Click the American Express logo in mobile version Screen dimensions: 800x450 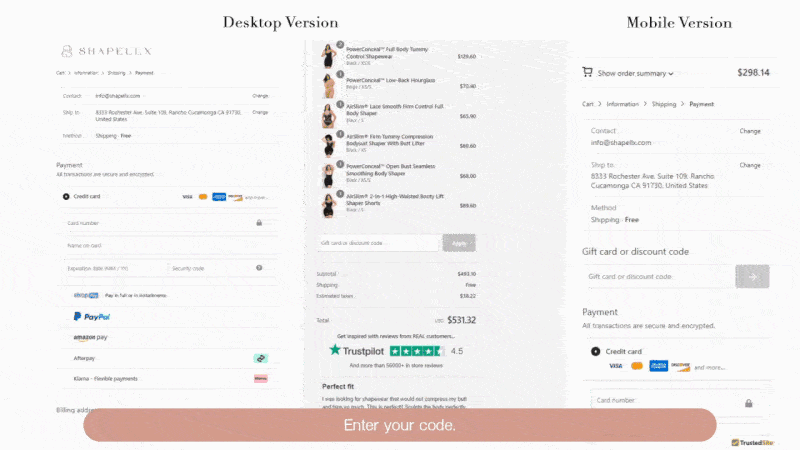tap(658, 366)
